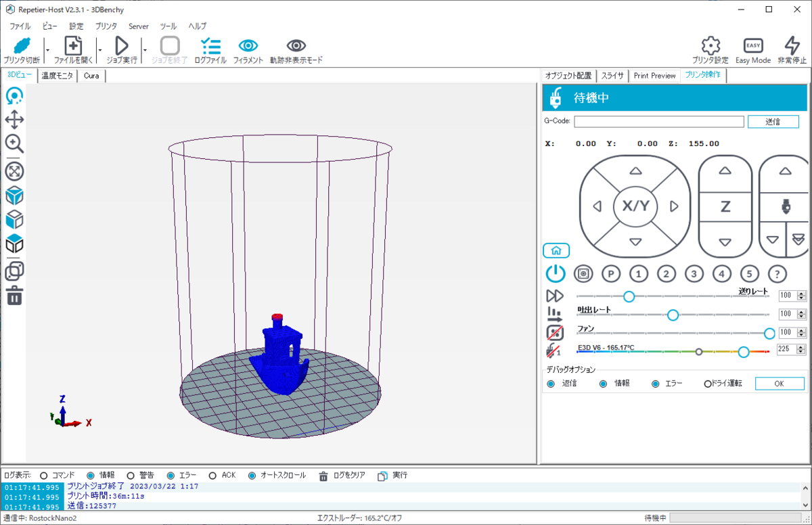This screenshot has height=525, width=812.
Task: Open the プリンタ menu
Action: coord(106,26)
